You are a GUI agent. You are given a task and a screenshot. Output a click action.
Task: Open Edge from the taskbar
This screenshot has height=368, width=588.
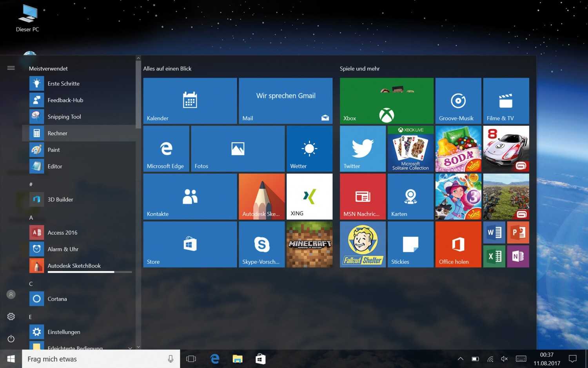[214, 359]
